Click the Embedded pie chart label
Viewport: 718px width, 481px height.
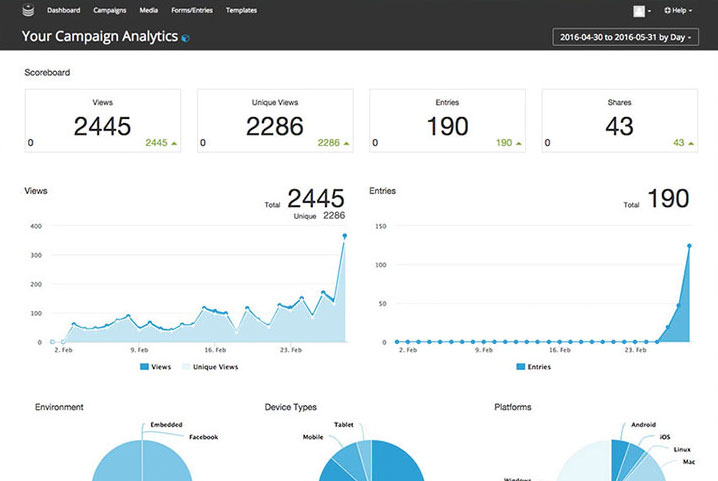[x=166, y=425]
